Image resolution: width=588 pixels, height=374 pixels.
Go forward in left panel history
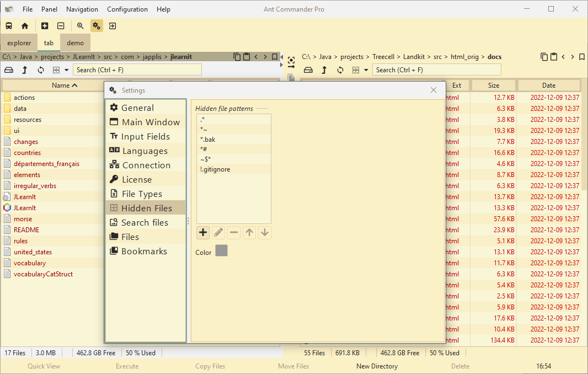[x=265, y=57]
